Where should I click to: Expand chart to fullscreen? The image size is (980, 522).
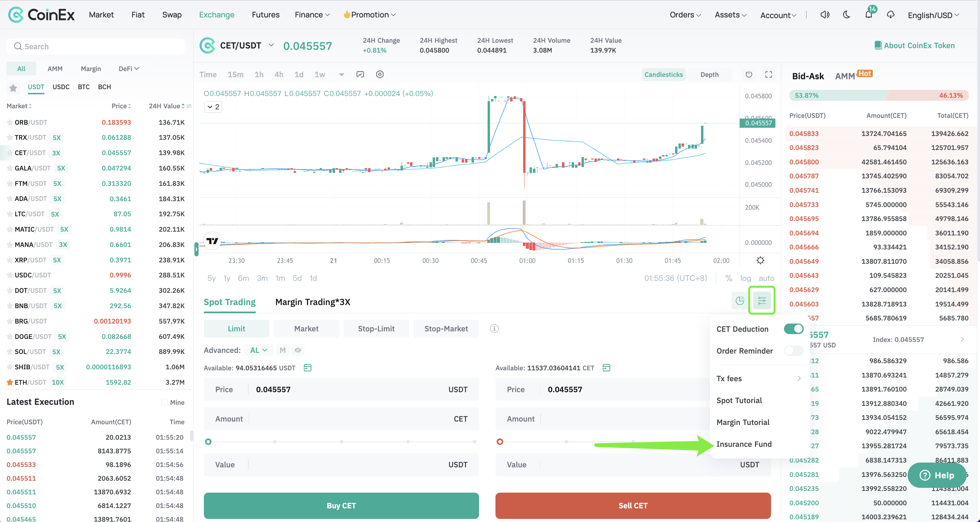pos(769,74)
